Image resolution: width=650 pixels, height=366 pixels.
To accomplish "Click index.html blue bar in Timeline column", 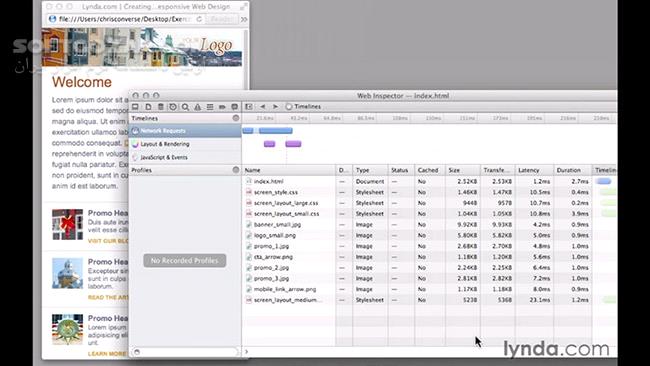I will 604,181.
